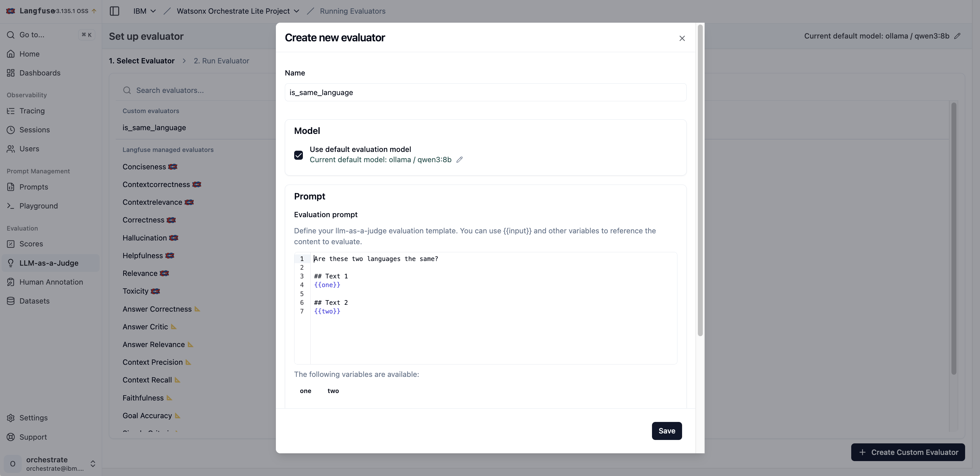The image size is (980, 476).
Task: Open the Scores page
Action: pos(31,244)
